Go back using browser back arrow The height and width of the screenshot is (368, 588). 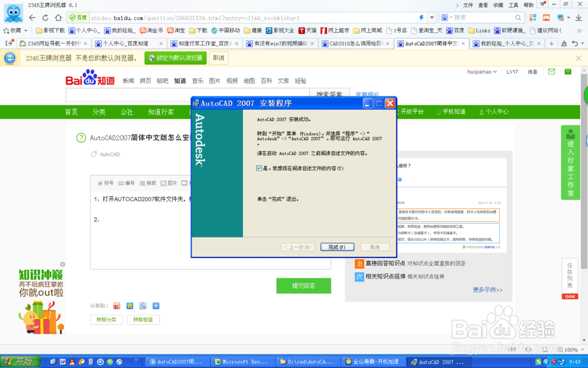[32, 18]
